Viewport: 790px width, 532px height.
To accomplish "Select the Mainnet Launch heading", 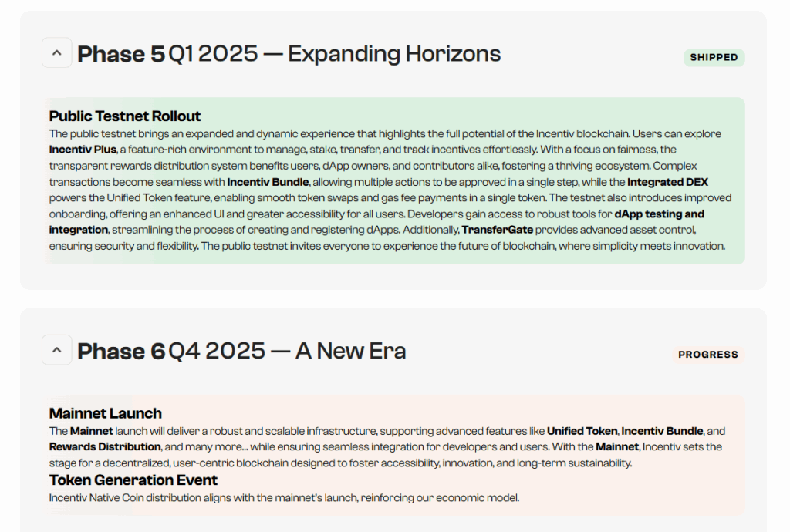I will click(x=106, y=413).
